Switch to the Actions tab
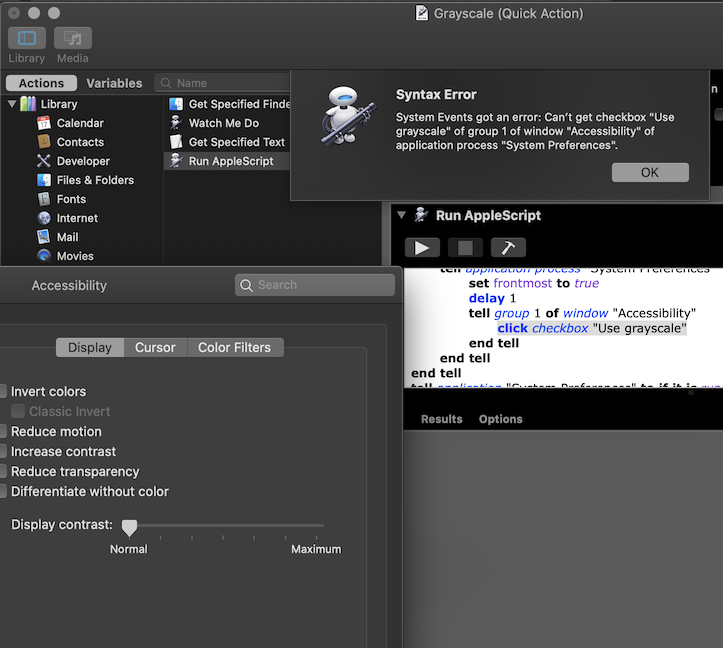723x648 pixels. click(41, 83)
